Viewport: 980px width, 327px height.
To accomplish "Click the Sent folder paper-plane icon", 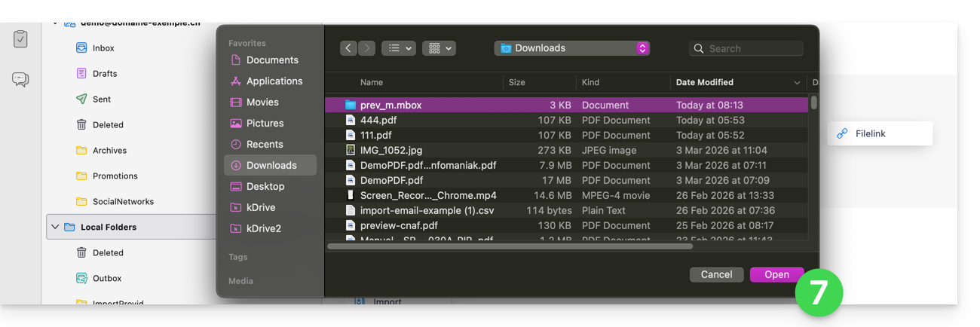I will [81, 99].
